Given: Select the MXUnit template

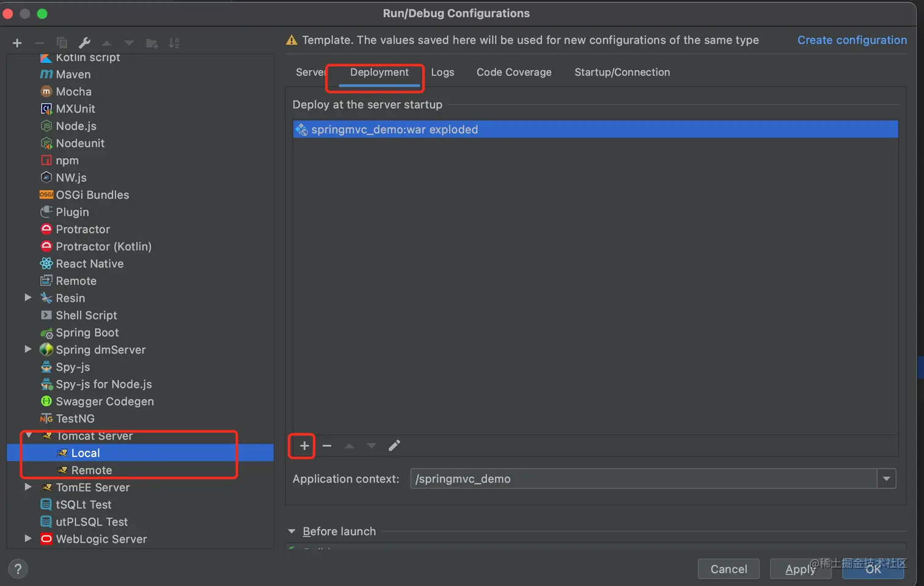Looking at the screenshot, I should [x=75, y=109].
